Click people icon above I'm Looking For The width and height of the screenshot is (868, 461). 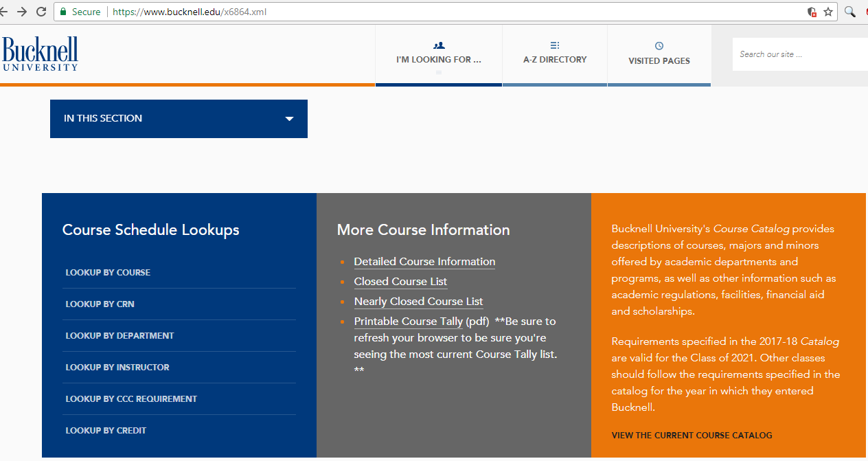(439, 45)
